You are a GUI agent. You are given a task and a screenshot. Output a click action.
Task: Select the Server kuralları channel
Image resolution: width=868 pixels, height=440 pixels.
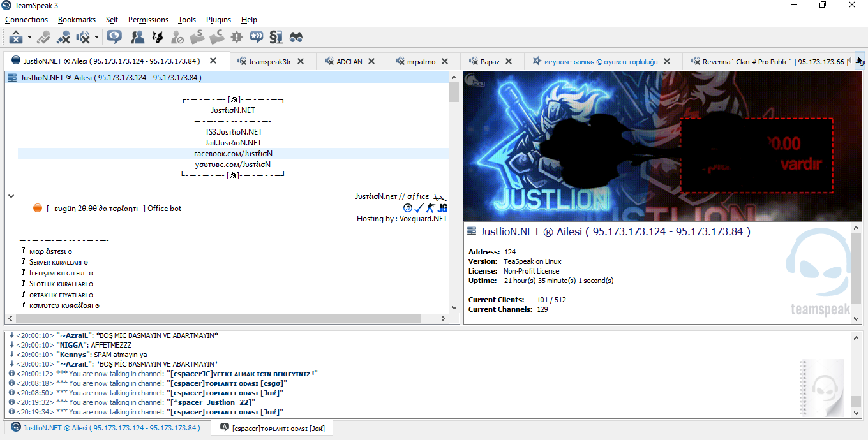click(234, 262)
